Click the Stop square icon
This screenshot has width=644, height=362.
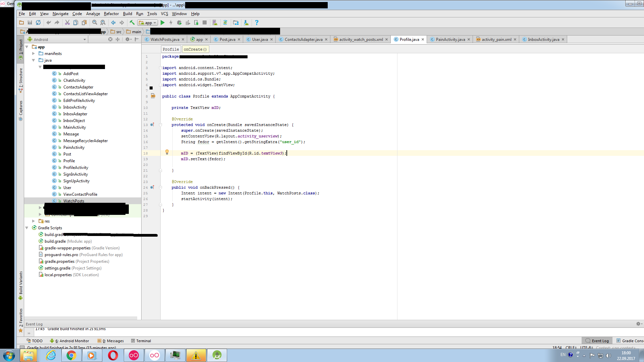[x=205, y=22]
